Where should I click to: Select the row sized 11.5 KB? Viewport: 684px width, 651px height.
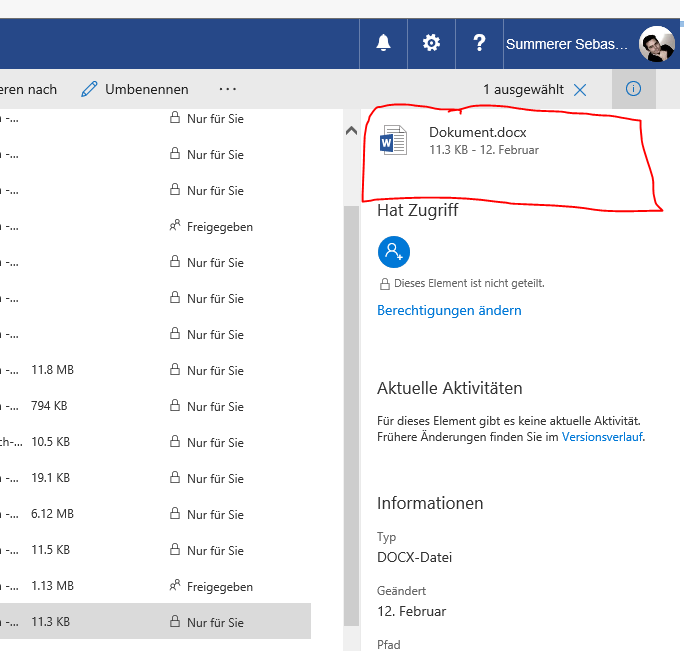click(155, 550)
